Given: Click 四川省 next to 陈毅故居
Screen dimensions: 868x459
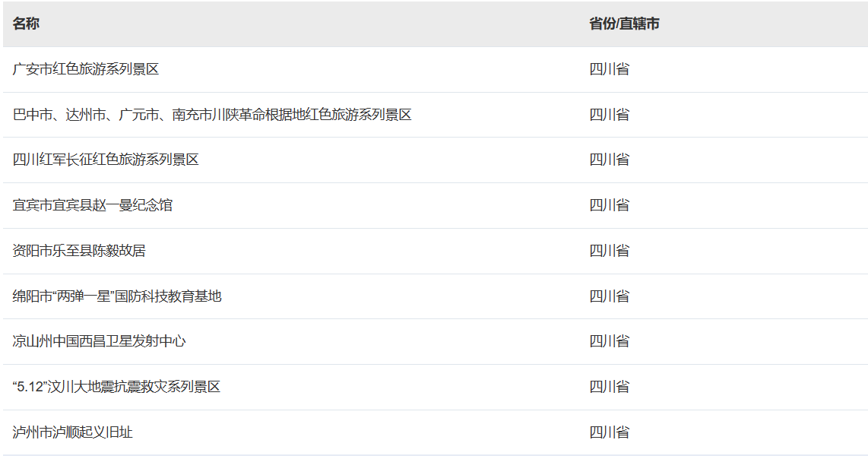Looking at the screenshot, I should [610, 251].
